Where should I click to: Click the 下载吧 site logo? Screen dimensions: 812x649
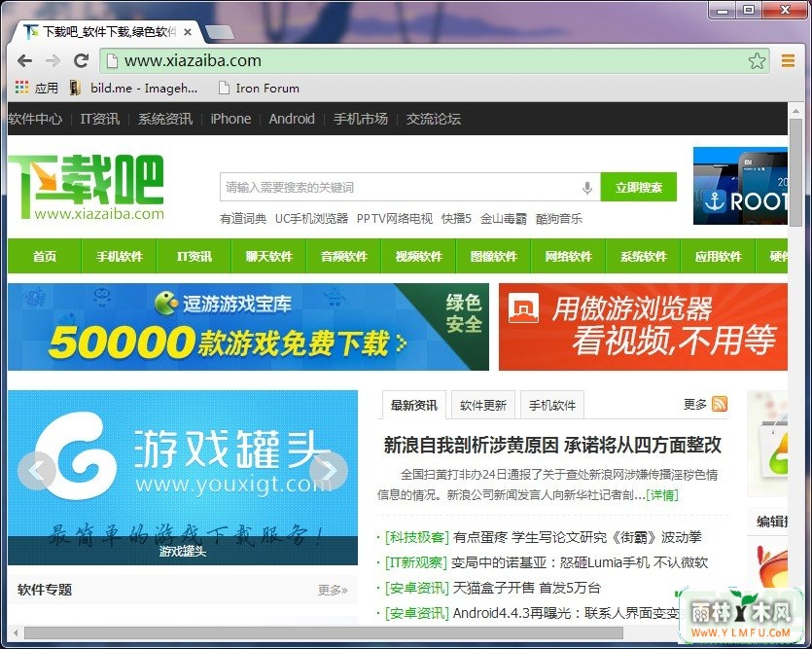click(86, 188)
